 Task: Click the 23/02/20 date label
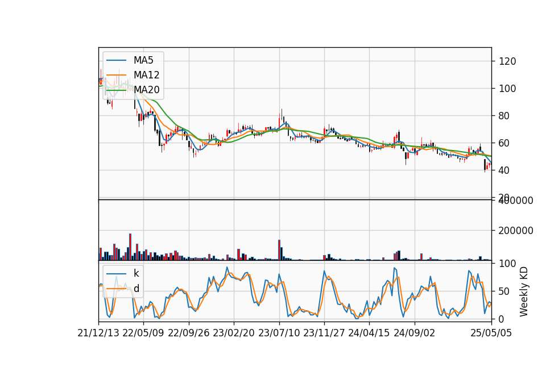pyautogui.click(x=234, y=333)
